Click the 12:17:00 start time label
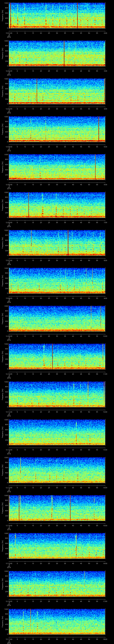 tap(9, 639)
